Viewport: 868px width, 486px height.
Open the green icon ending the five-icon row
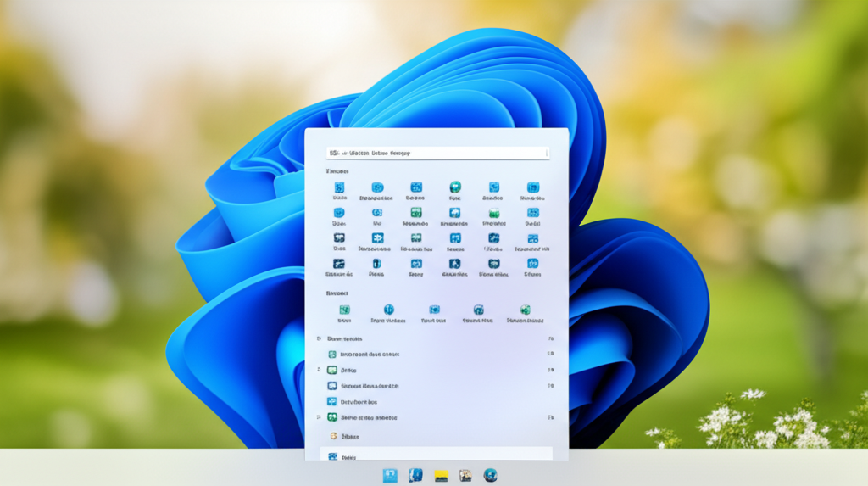[x=525, y=310]
